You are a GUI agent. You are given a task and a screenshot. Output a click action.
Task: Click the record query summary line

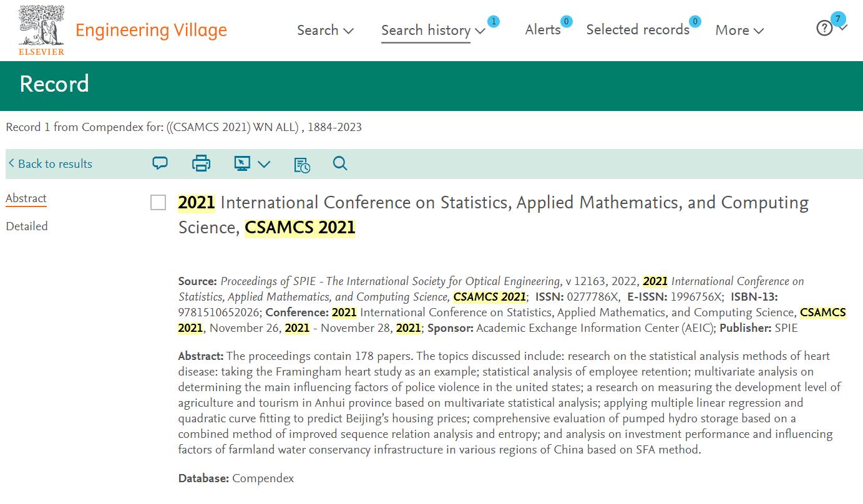tap(183, 127)
